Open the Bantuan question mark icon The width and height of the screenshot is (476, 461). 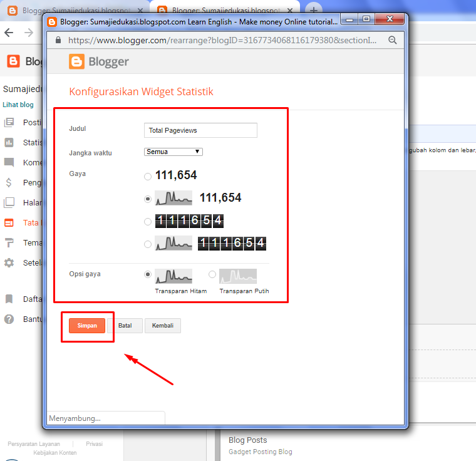tap(9, 319)
